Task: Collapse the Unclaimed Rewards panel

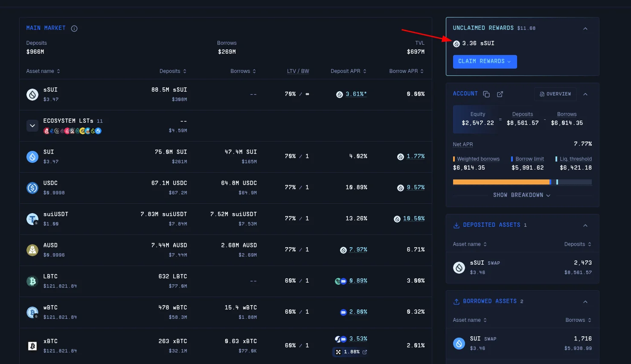Action: click(585, 29)
